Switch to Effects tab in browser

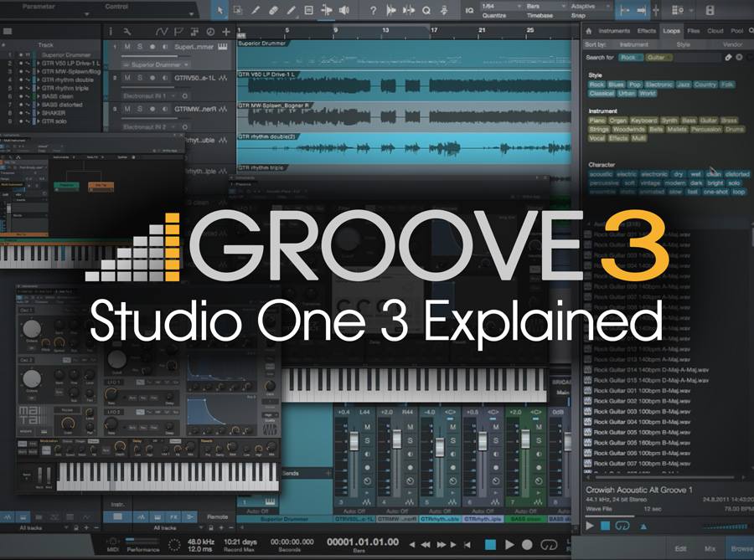[646, 31]
